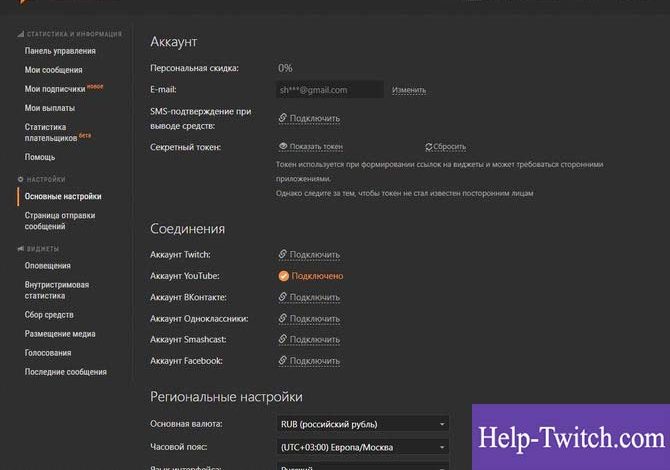Screen dimensions: 670x470
Task: Click the eye icon for token
Action: [x=283, y=146]
